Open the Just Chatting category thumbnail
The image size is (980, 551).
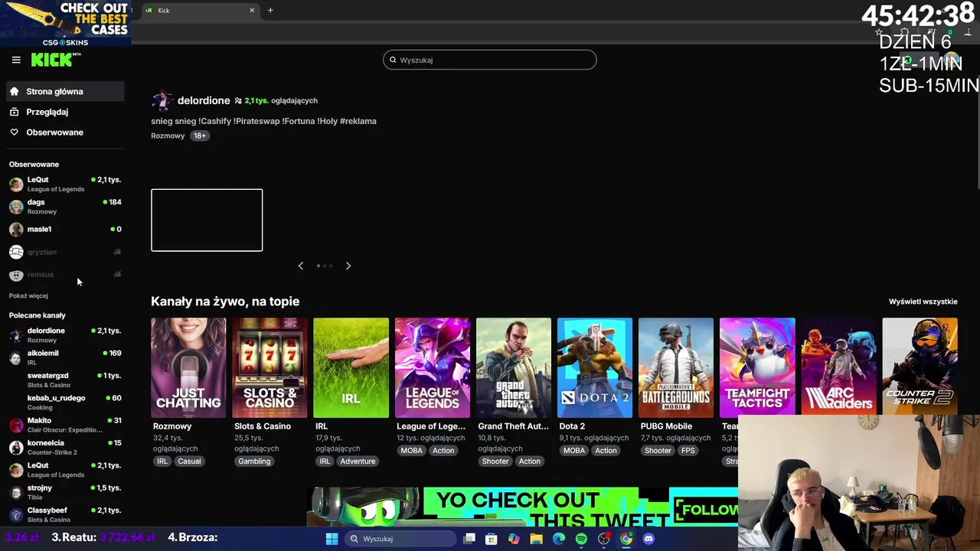click(x=188, y=367)
